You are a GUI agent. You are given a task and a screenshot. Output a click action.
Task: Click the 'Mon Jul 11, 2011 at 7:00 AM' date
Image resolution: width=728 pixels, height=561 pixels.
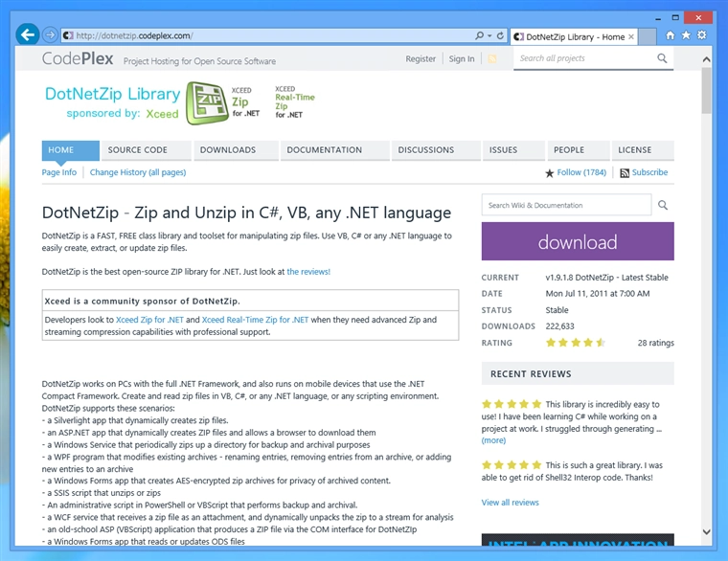tap(598, 293)
